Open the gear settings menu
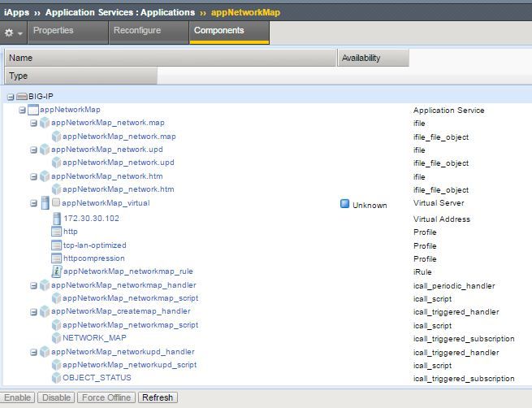The width and height of the screenshot is (532, 408). [x=11, y=33]
